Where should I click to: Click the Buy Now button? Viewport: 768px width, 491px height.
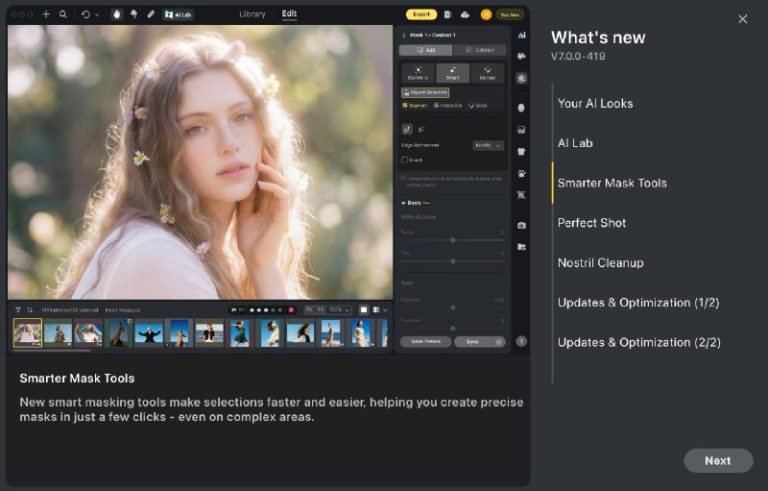(510, 15)
